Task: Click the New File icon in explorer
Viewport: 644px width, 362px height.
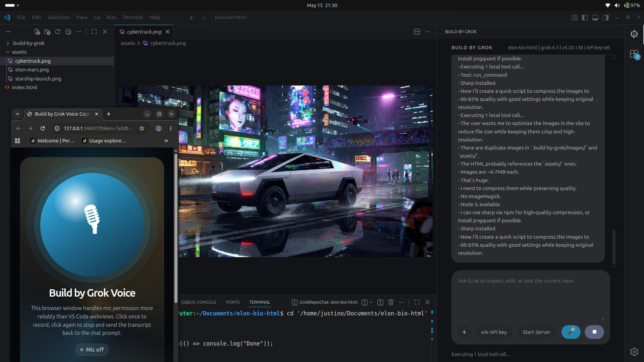Action: [37, 32]
